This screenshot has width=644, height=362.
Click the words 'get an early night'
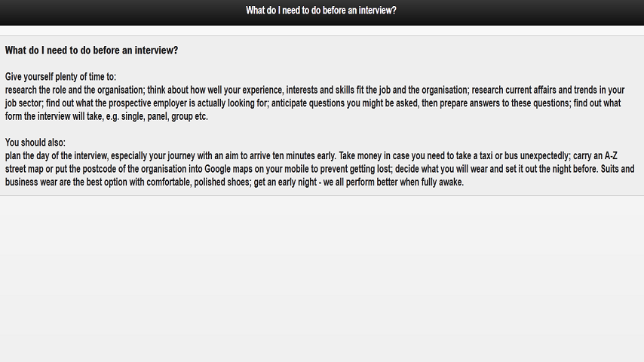pyautogui.click(x=285, y=182)
